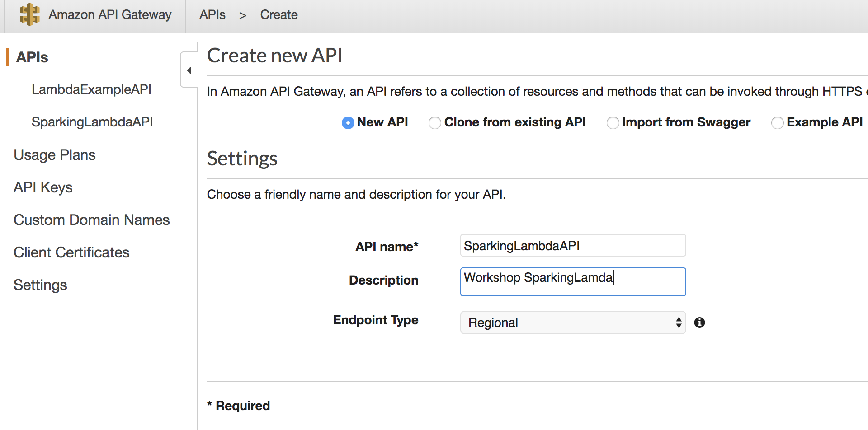The height and width of the screenshot is (430, 868).
Task: Open the Endpoint Type info icon
Action: point(699,322)
